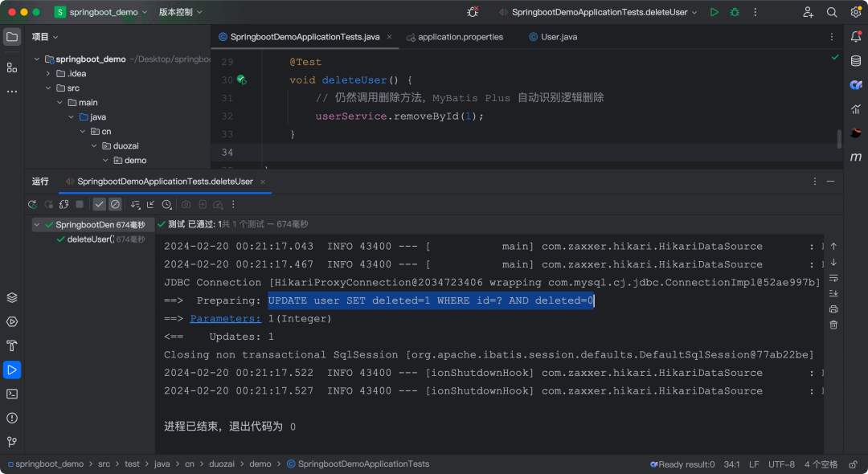The height and width of the screenshot is (474, 868).
Task: Open Run panel options menu
Action: 815,182
